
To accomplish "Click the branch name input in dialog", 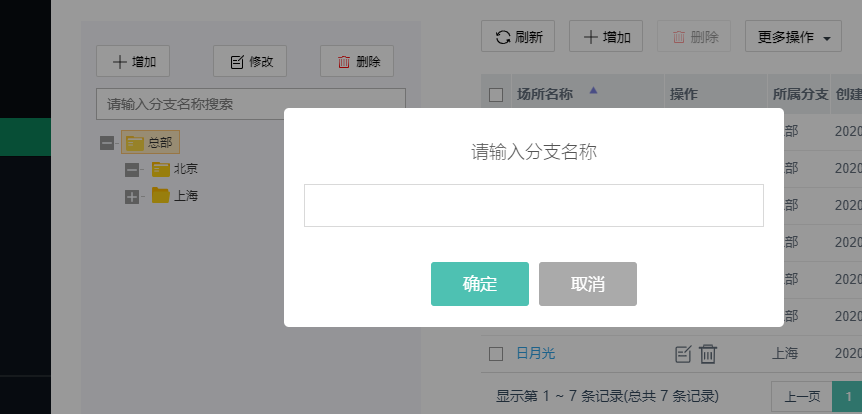I will [x=533, y=205].
